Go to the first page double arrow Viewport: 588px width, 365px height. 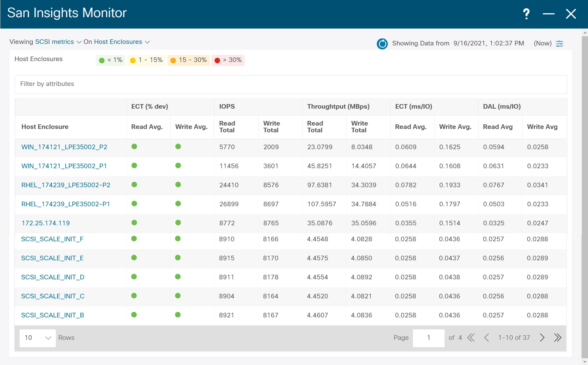pos(471,338)
